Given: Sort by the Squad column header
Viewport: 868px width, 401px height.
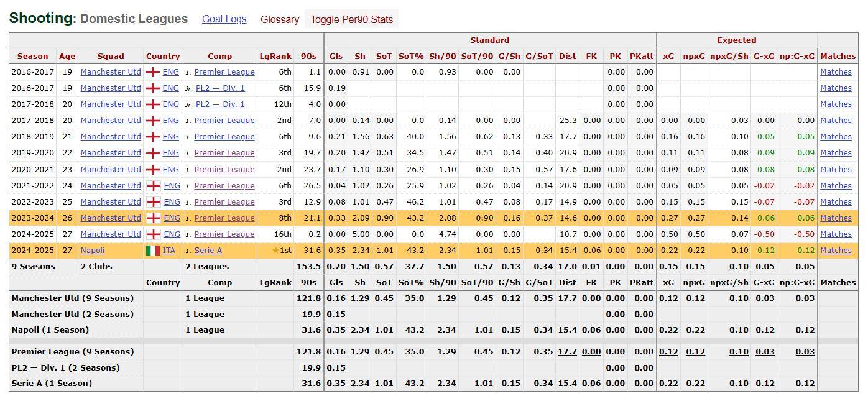Looking at the screenshot, I should coord(111,56).
